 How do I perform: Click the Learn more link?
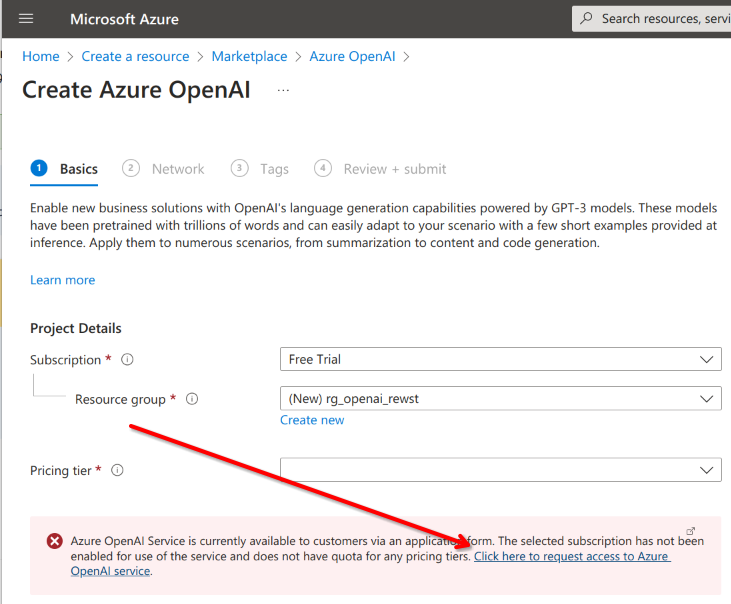[63, 280]
